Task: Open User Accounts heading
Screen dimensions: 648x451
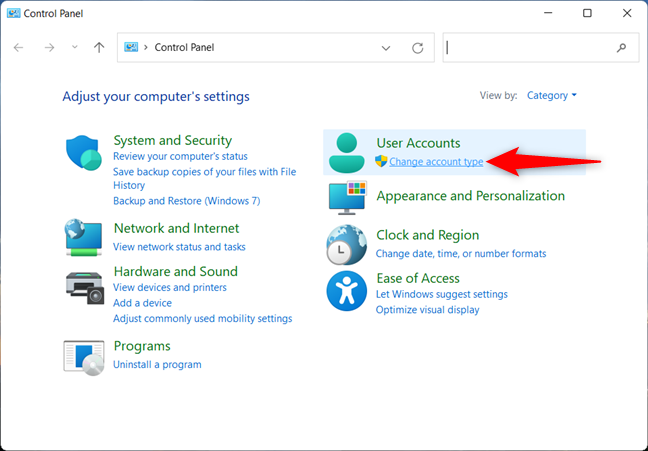Action: pos(418,143)
